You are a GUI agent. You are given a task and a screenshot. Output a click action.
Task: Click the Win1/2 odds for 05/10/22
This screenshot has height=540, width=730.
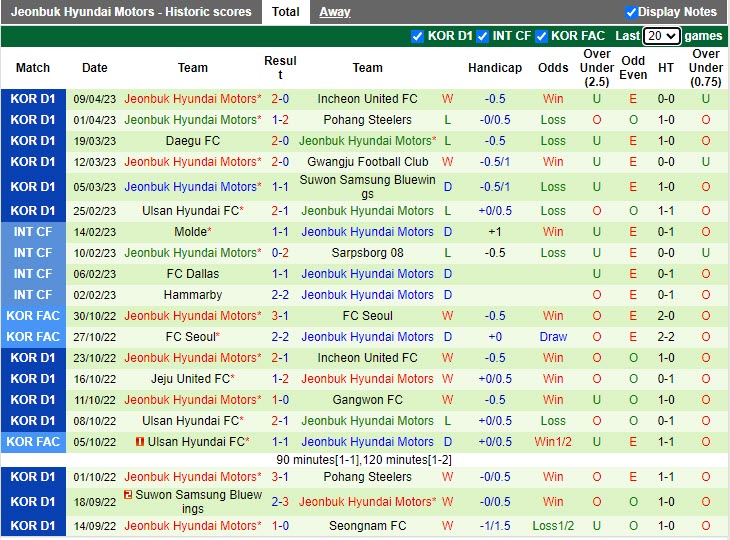553,441
